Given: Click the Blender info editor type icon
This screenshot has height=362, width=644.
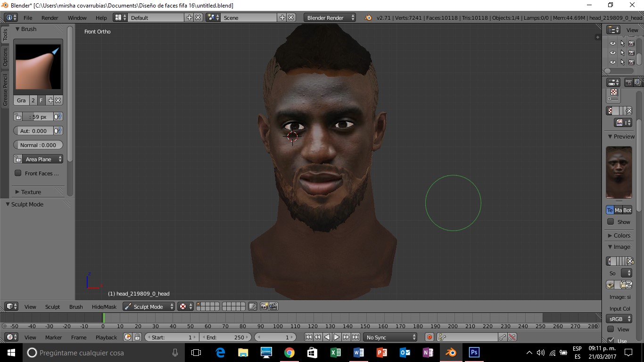Looking at the screenshot, I should pyautogui.click(x=11, y=17).
